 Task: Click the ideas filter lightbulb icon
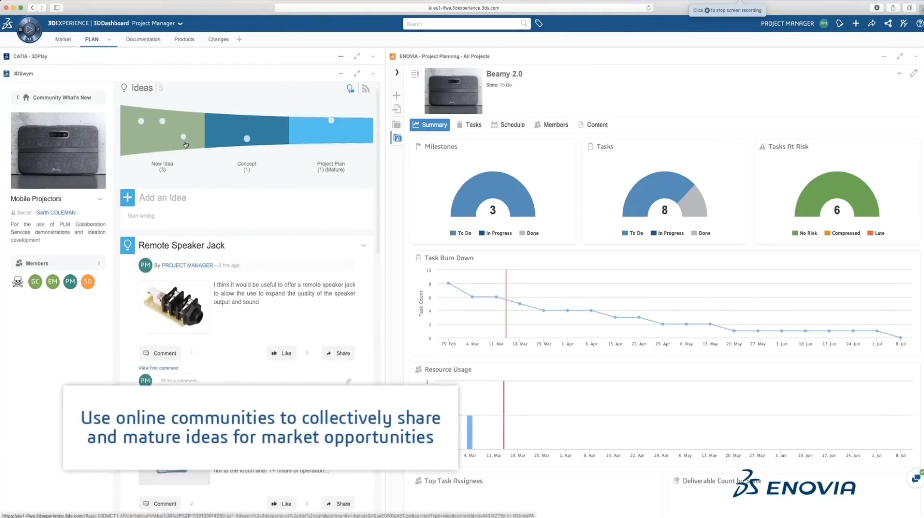tap(350, 88)
